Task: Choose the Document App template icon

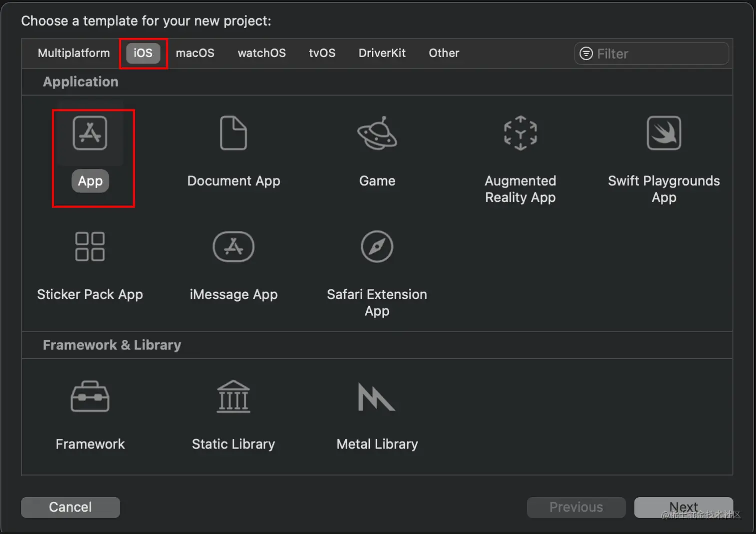Action: pos(233,133)
